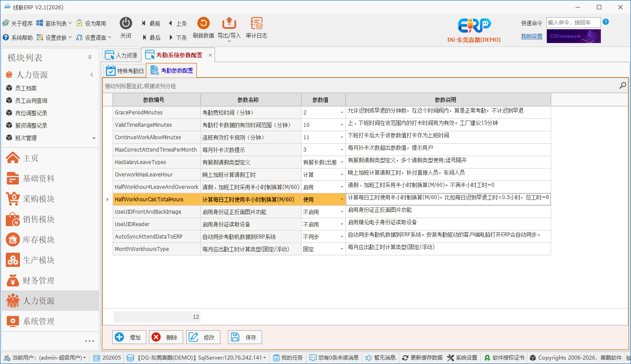Click the blue help question mark icon
The width and height of the screenshot is (631, 364).
[x=606, y=22]
